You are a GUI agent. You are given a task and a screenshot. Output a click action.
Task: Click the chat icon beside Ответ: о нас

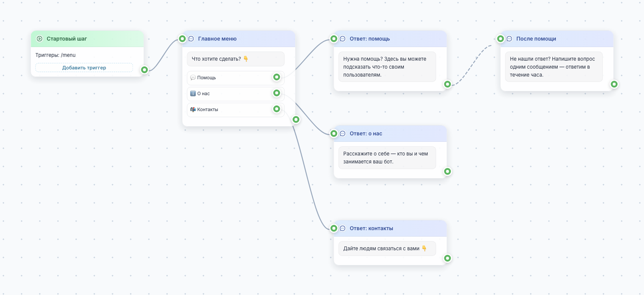(x=343, y=133)
